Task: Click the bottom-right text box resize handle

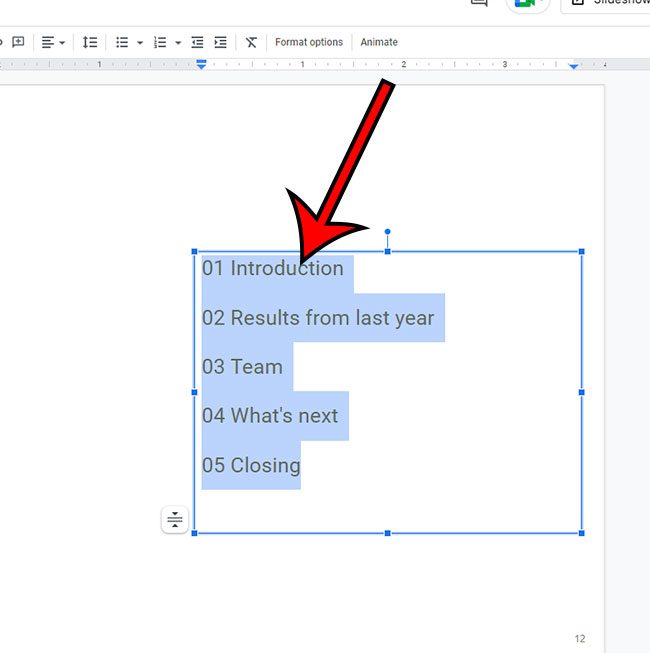Action: point(581,533)
